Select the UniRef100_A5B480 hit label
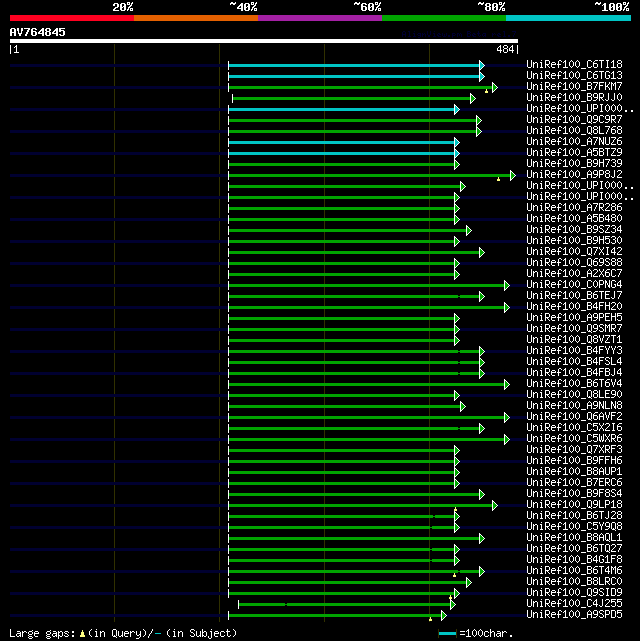The image size is (640, 641). tap(574, 219)
